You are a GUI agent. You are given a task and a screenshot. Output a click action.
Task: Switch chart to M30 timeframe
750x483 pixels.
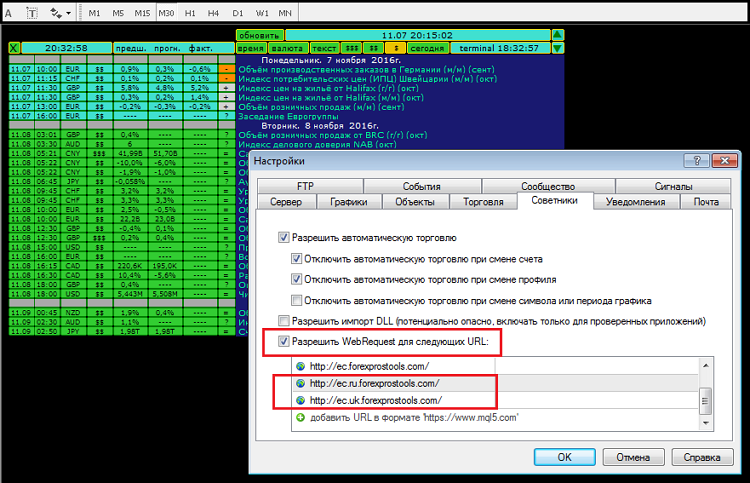coord(166,13)
